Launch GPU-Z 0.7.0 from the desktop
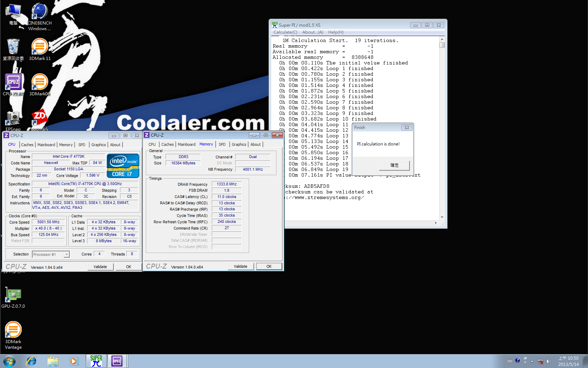Screen dimensions: 588x368 pos(13,298)
